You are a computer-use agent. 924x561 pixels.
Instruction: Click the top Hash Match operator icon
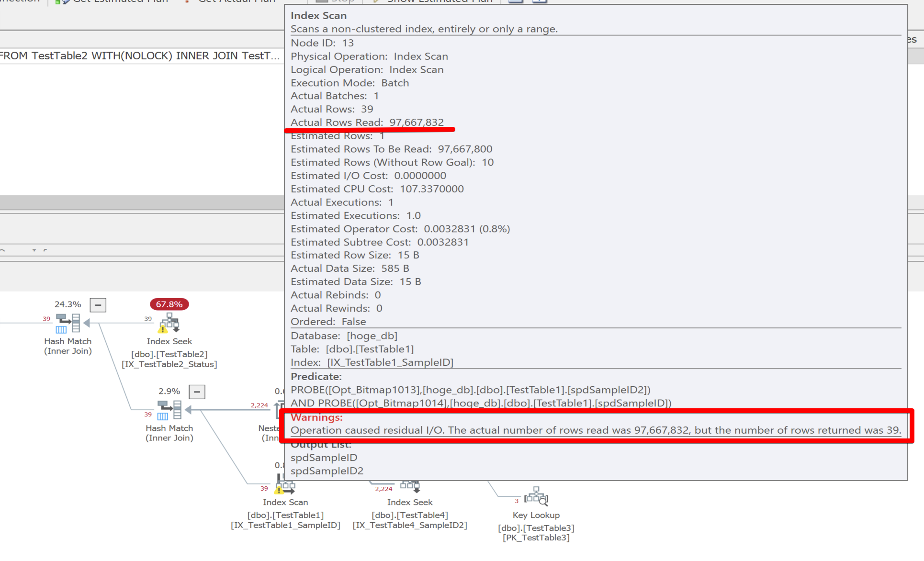(x=68, y=323)
